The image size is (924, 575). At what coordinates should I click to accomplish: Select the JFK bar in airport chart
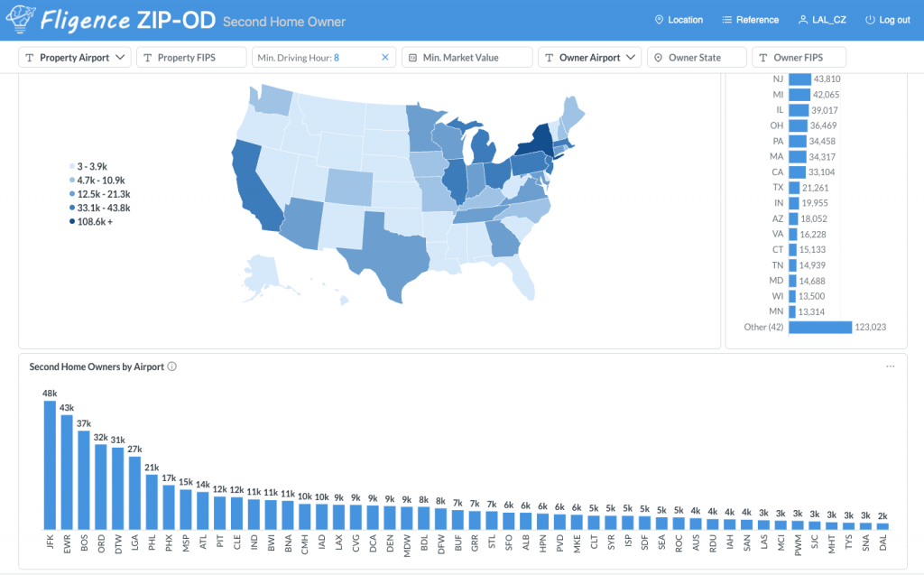[x=51, y=465]
